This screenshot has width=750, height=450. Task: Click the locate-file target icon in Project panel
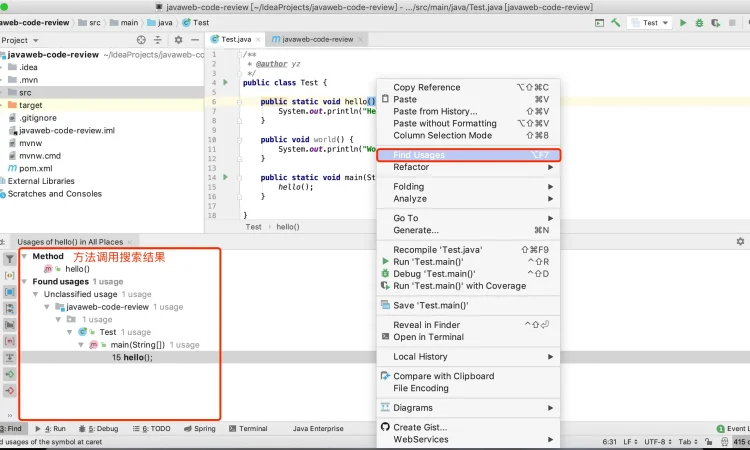click(141, 40)
